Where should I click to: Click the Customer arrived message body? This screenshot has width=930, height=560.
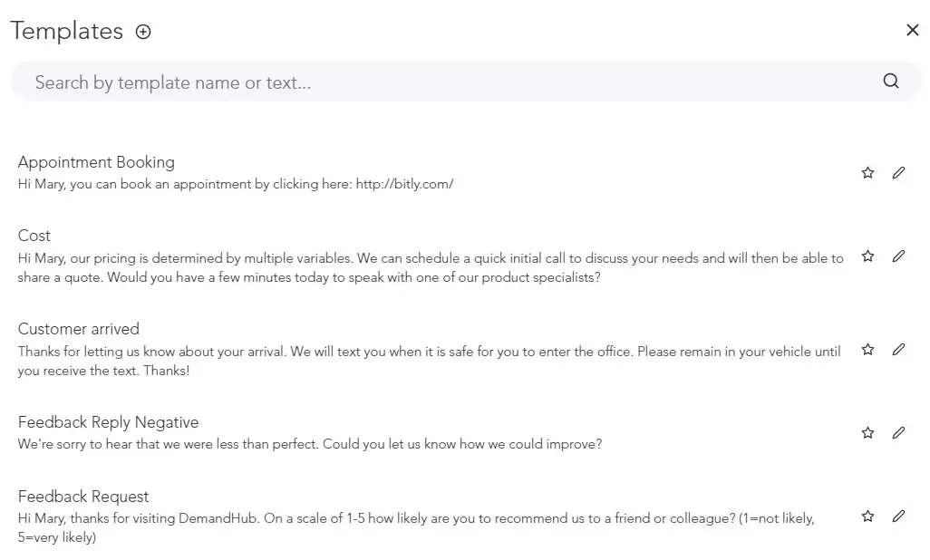point(430,361)
